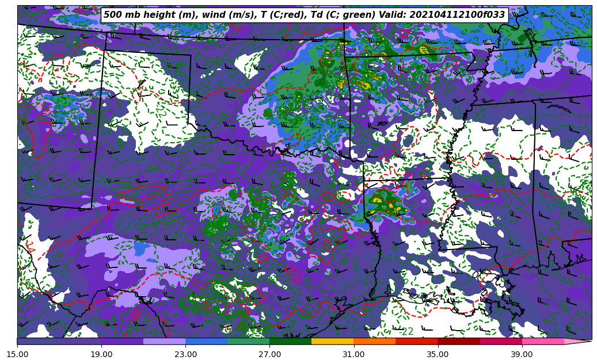The width and height of the screenshot is (597, 364).
Task: Click the 31.00 colorbar tick label
Action: click(x=353, y=355)
